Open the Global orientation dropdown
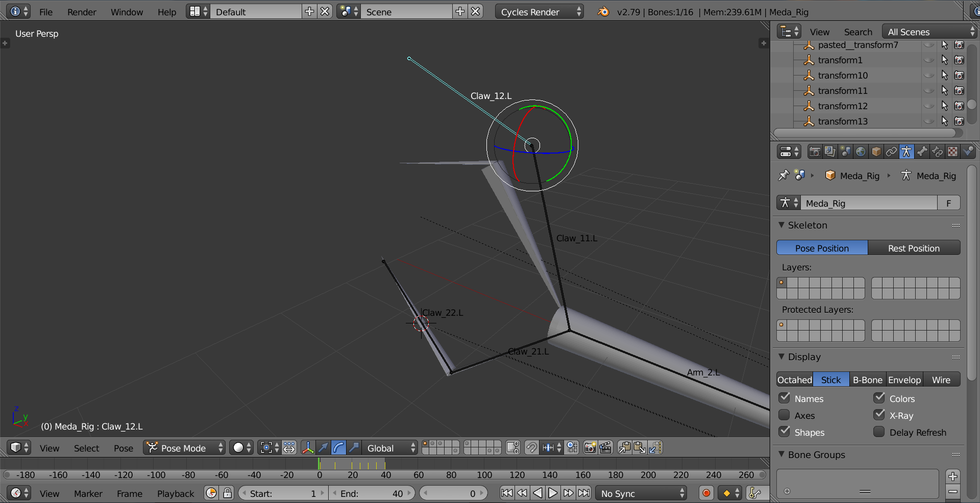 pos(390,448)
